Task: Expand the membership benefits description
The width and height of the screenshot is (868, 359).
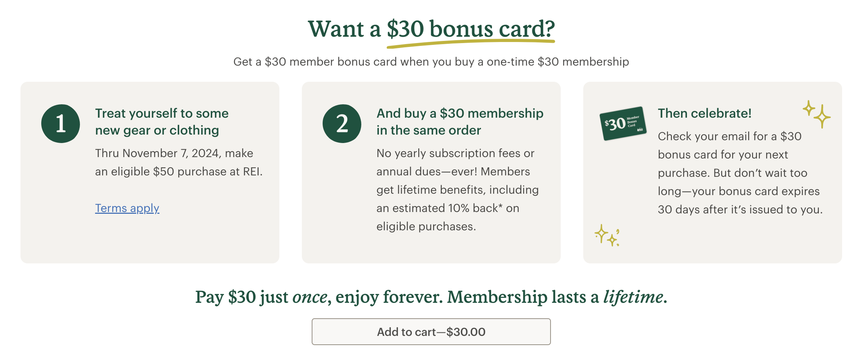Action: [457, 189]
